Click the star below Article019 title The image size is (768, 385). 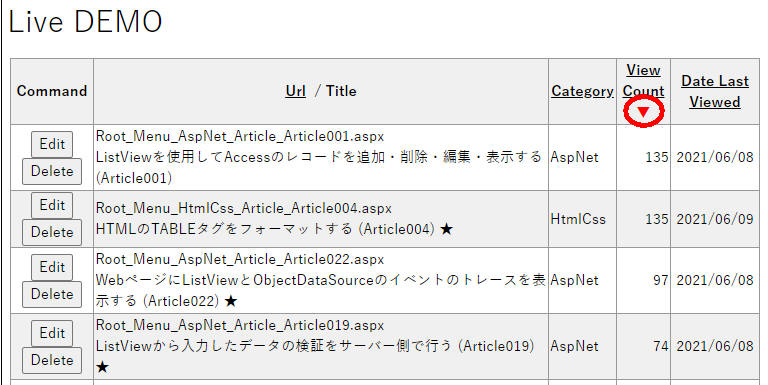[x=102, y=367]
